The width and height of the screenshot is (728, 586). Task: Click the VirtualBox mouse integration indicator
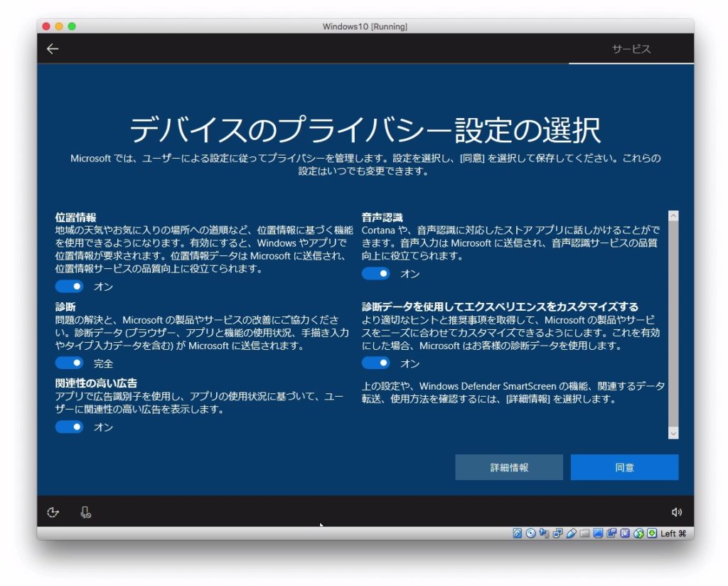pos(639,533)
